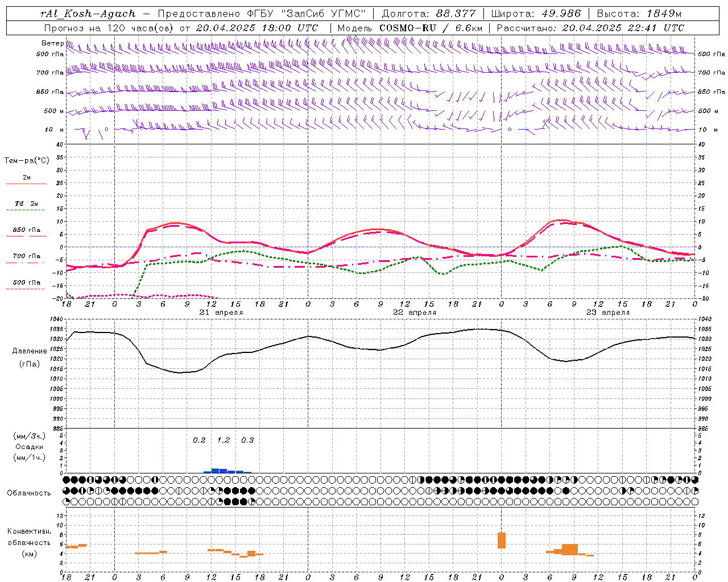The image size is (728, 582).
Task: Select the 2м solid red legend entry
Action: point(26,180)
